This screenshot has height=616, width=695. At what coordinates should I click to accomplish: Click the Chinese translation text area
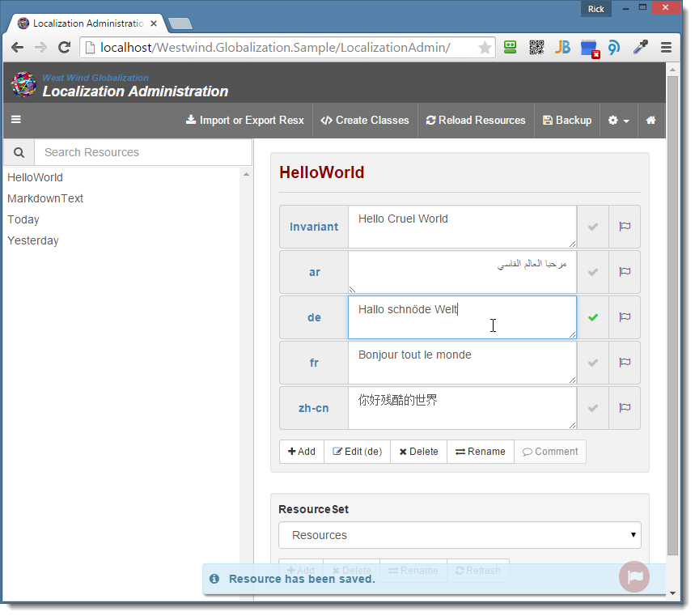462,408
